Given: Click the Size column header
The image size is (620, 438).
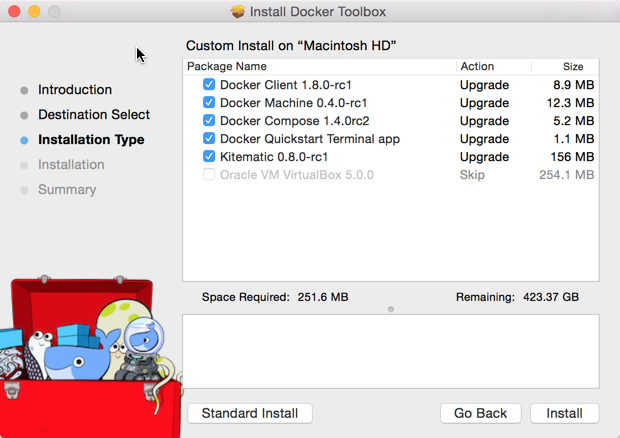Looking at the screenshot, I should pos(572,67).
